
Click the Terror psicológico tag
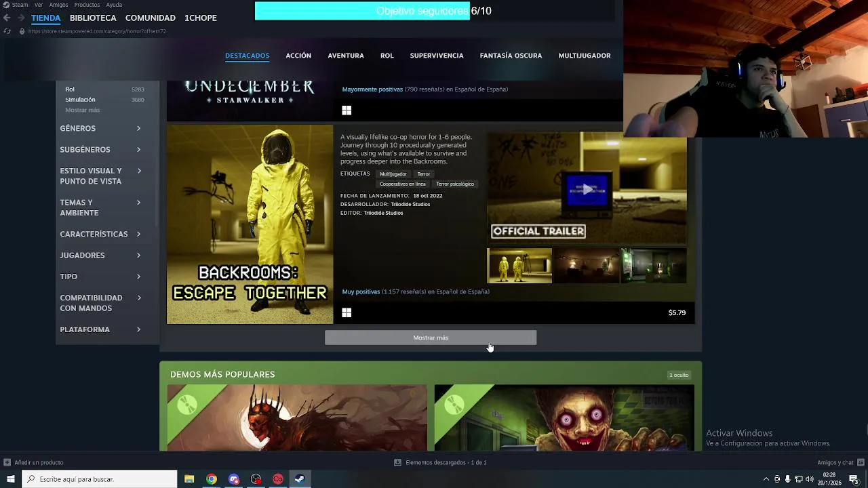point(455,184)
